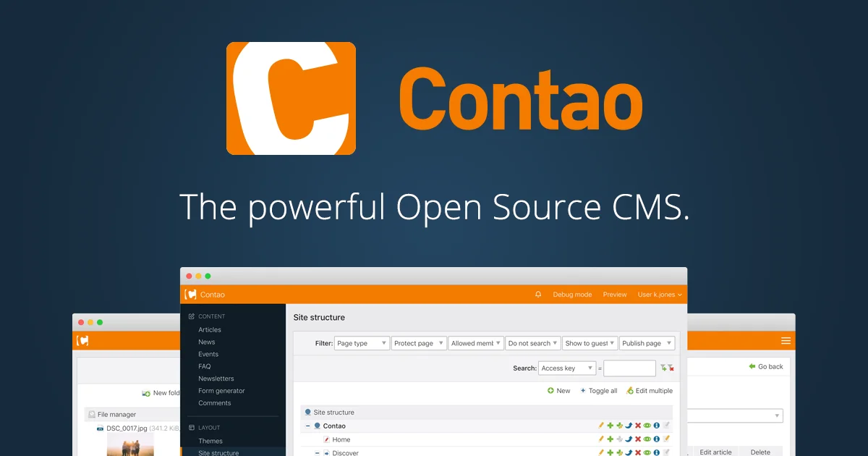Open Form generator in the sidebar menu
Screen dimensions: 868x456
(x=221, y=391)
